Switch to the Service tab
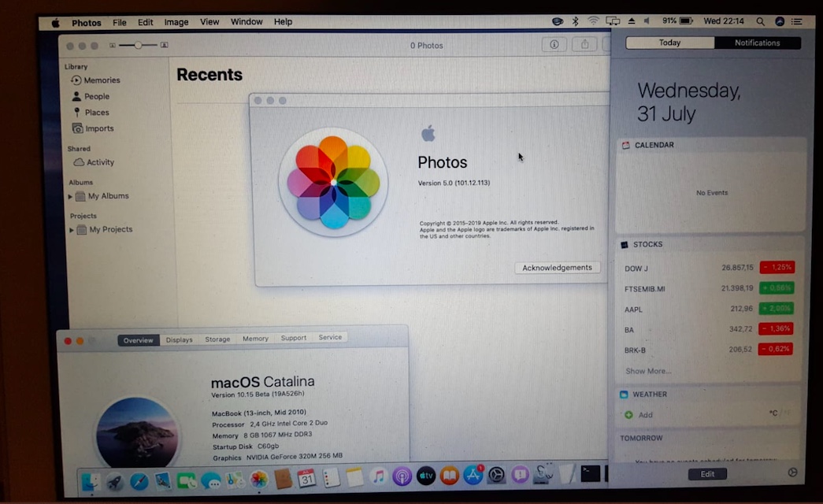The width and height of the screenshot is (823, 504). (x=330, y=338)
